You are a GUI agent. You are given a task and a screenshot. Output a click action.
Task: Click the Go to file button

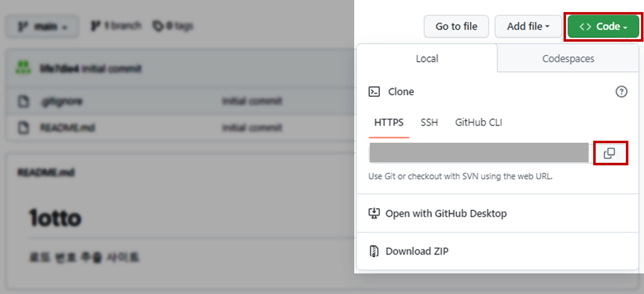point(456,27)
